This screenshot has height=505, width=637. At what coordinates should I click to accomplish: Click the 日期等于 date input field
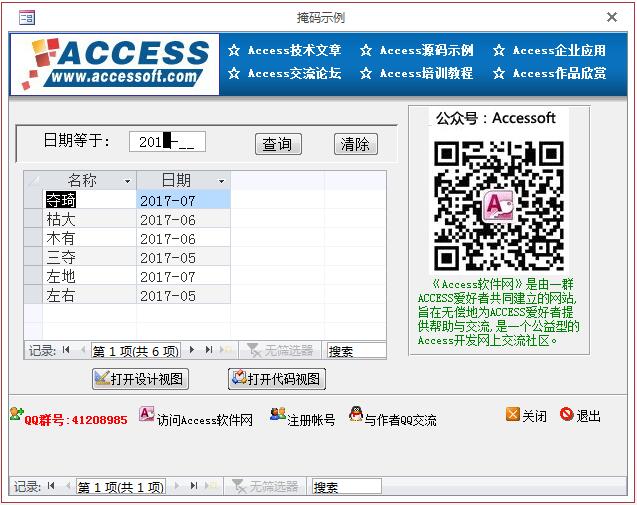(x=167, y=141)
